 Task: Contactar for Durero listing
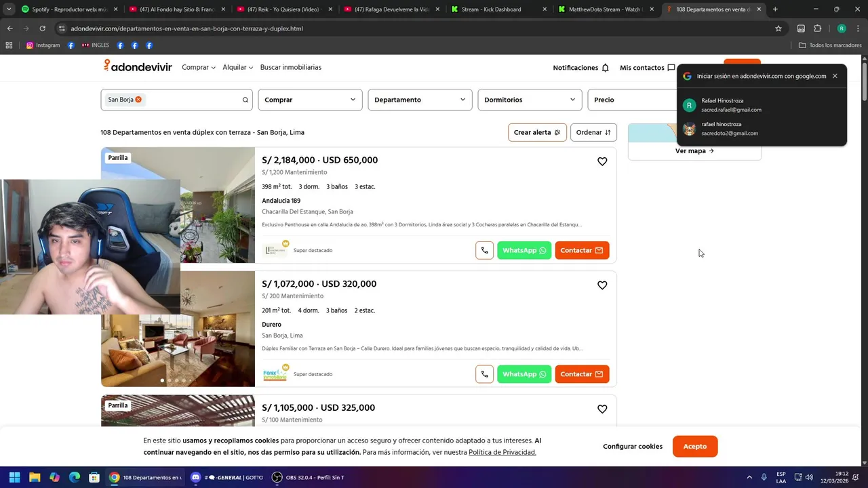click(582, 374)
